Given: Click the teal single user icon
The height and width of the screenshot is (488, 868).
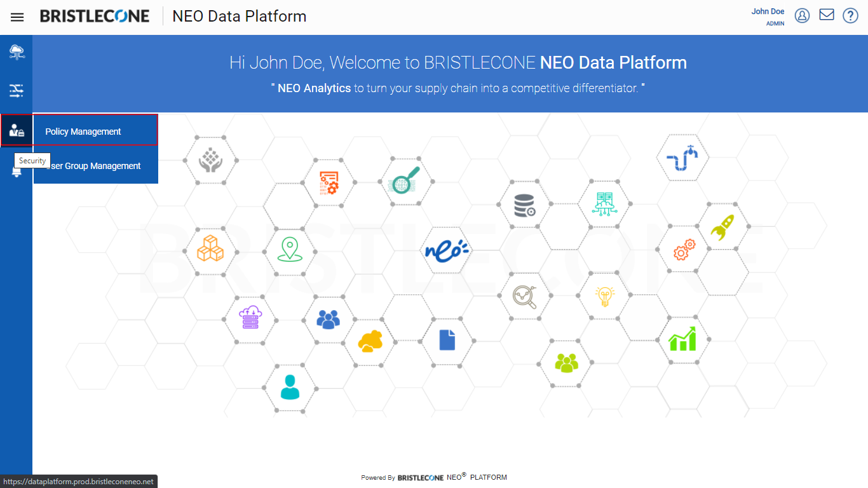Looking at the screenshot, I should pyautogui.click(x=290, y=387).
